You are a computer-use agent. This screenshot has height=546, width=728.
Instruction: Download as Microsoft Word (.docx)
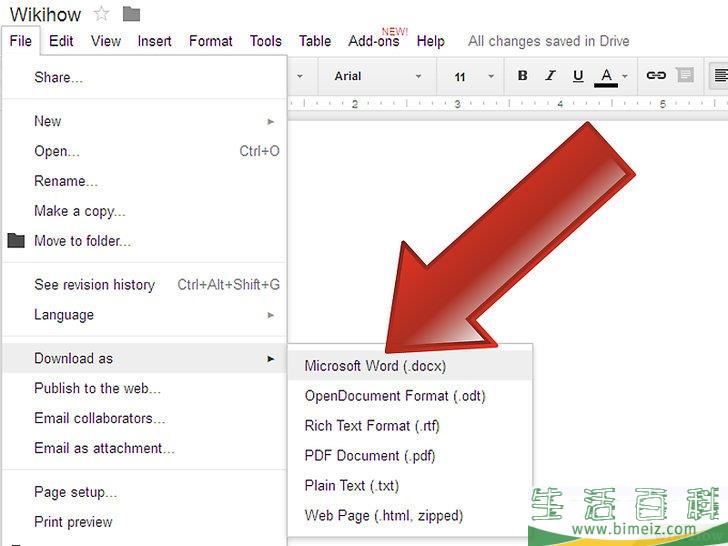coord(410,366)
